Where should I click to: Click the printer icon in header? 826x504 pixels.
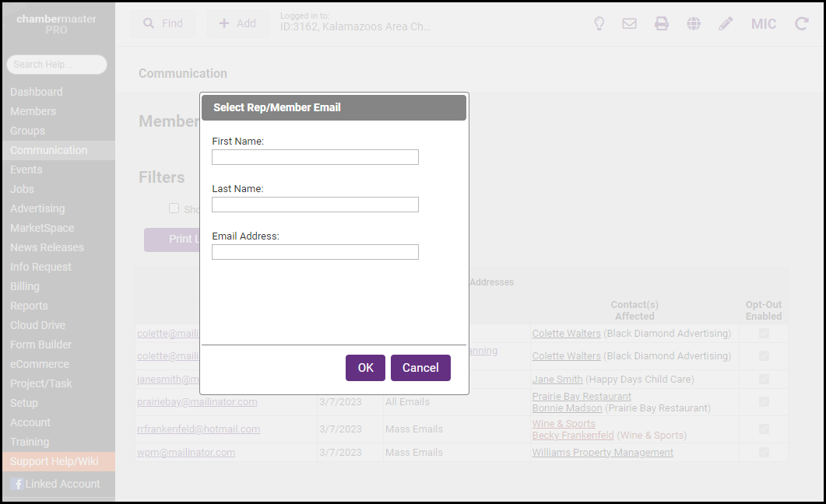pyautogui.click(x=661, y=23)
